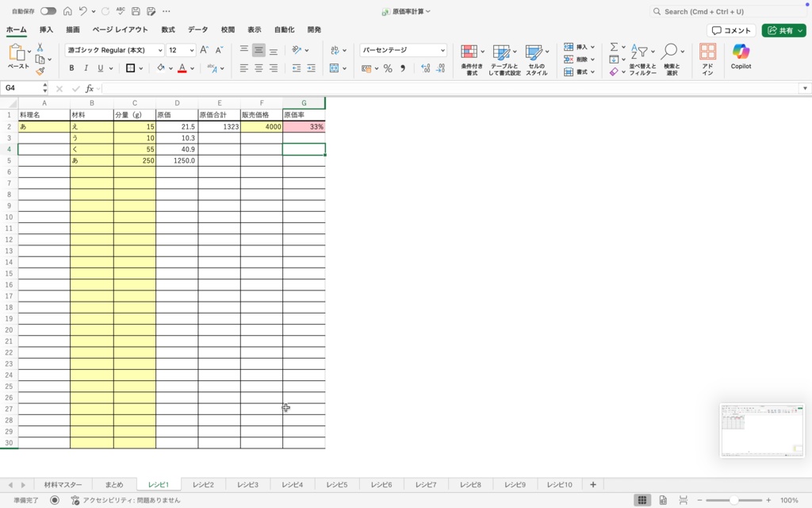Viewport: 812px width, 508px height.
Task: Toggle middle vertical alignment
Action: 259,50
